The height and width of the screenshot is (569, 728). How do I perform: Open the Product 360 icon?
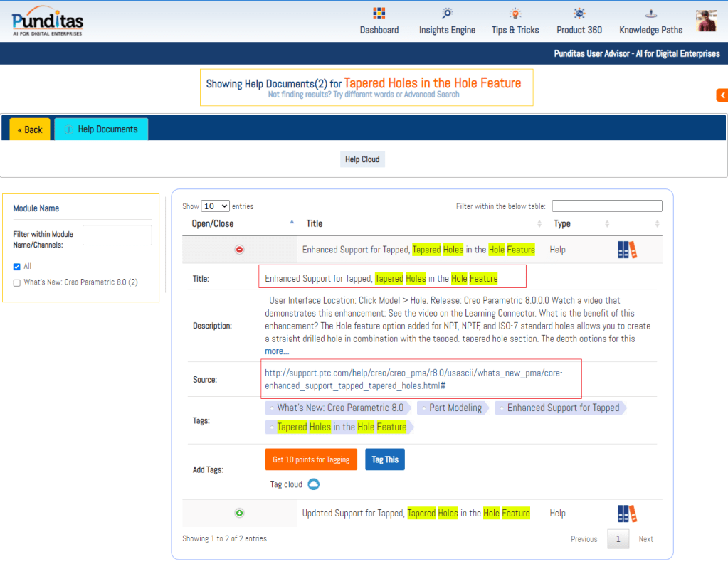579,14
